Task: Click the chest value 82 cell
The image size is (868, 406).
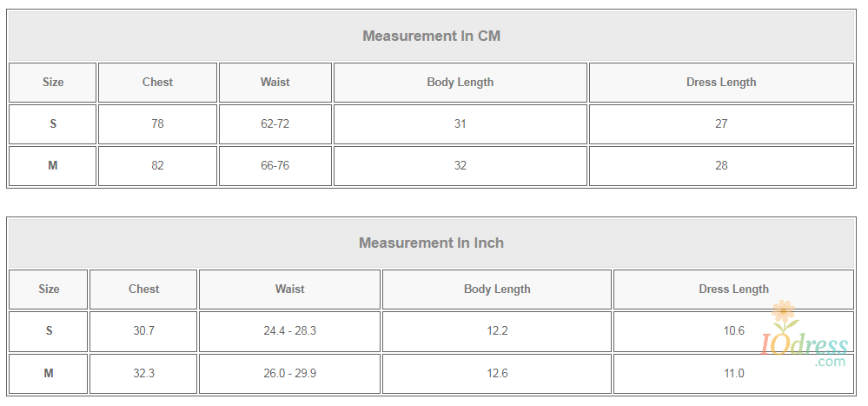Action: tap(157, 166)
